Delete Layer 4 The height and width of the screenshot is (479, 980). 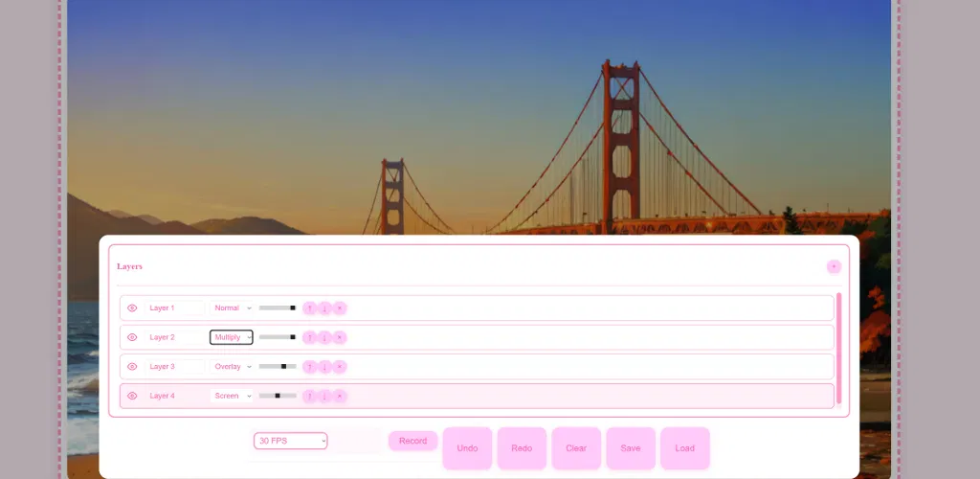(x=340, y=396)
